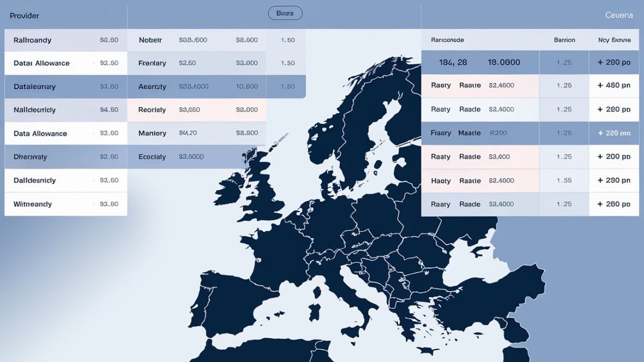Click the Maniory row priced $4,20
The image size is (644, 362).
(196, 134)
